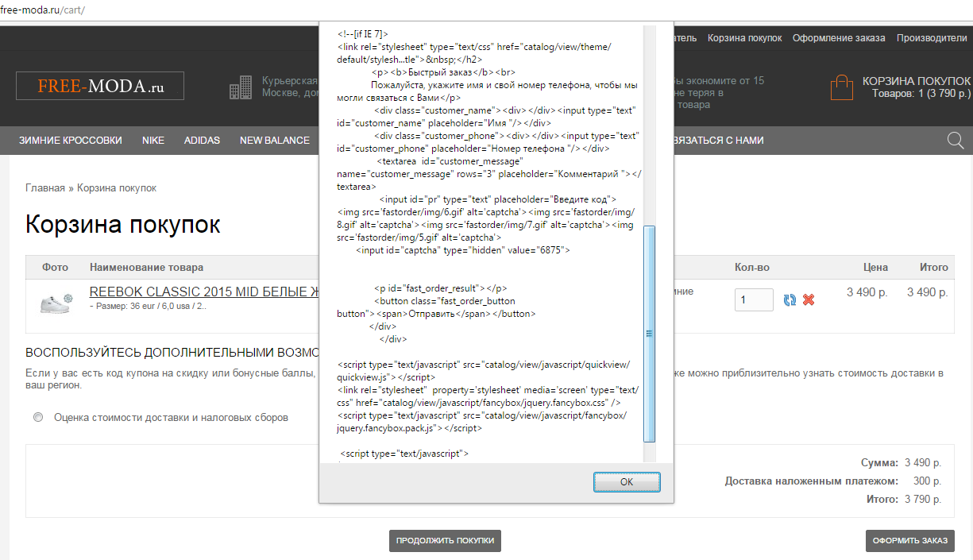
Task: Click the search magnifier icon
Action: click(x=956, y=141)
